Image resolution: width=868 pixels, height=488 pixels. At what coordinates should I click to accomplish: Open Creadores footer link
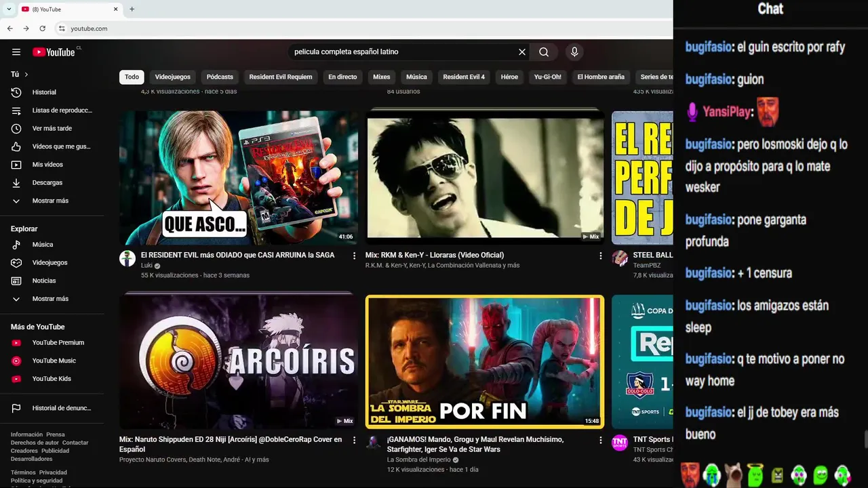24,451
